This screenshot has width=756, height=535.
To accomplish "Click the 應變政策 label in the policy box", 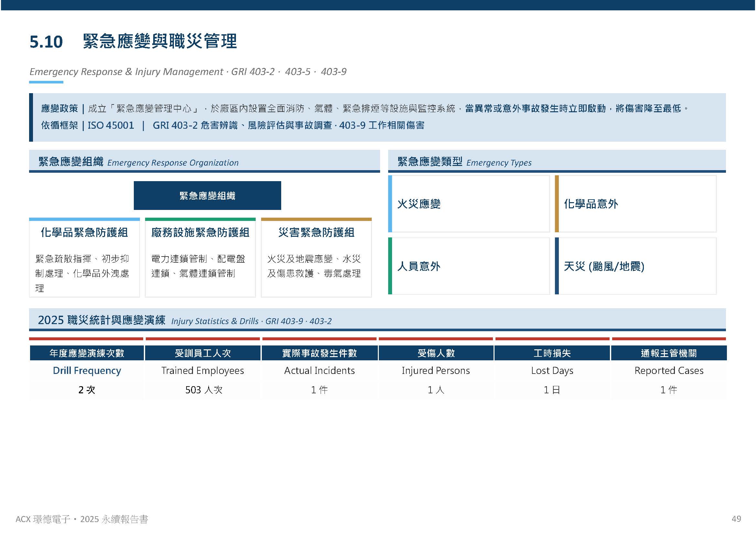I will [59, 108].
